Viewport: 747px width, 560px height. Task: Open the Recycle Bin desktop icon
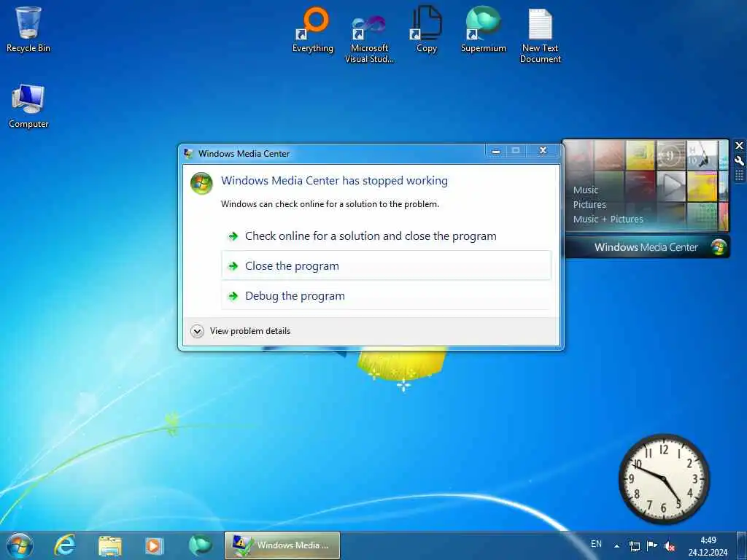28,29
